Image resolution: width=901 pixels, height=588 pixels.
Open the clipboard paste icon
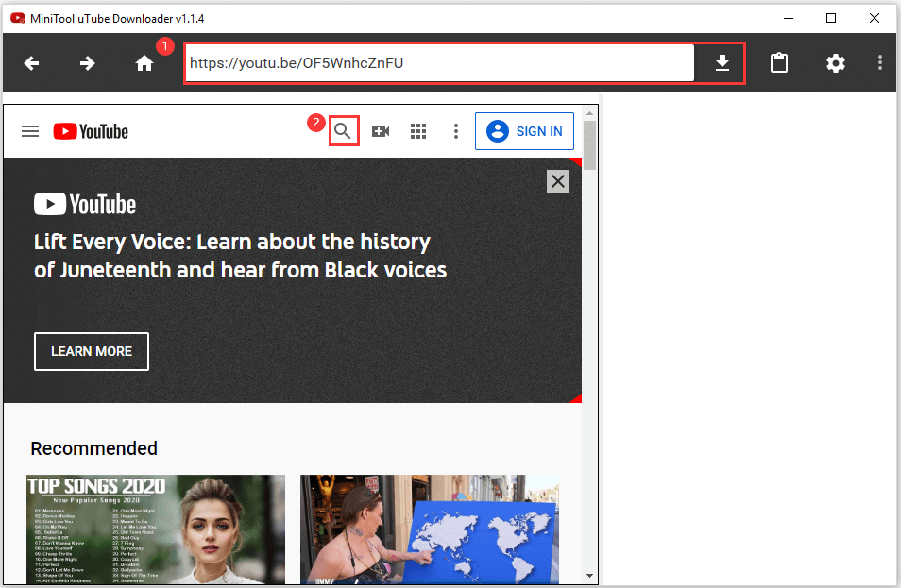tap(778, 63)
